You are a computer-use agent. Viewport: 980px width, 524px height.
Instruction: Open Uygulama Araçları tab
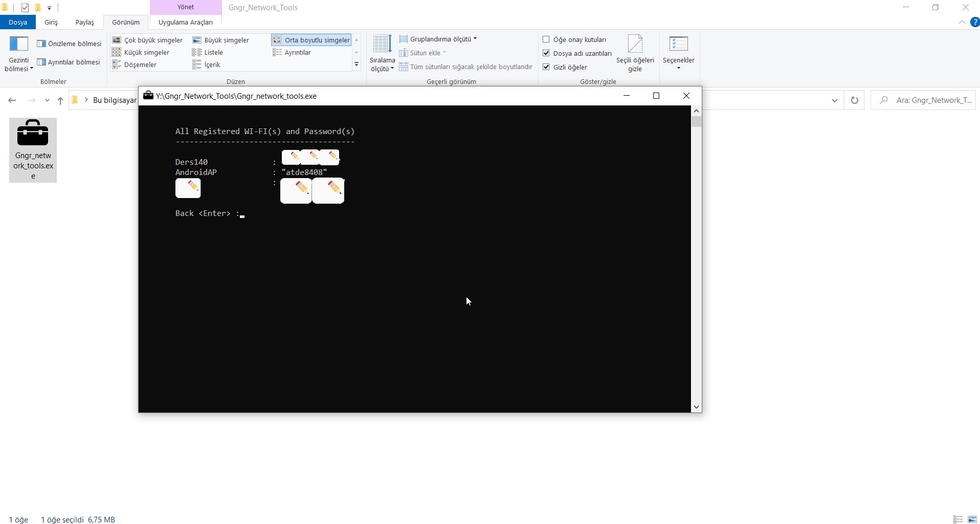click(186, 22)
